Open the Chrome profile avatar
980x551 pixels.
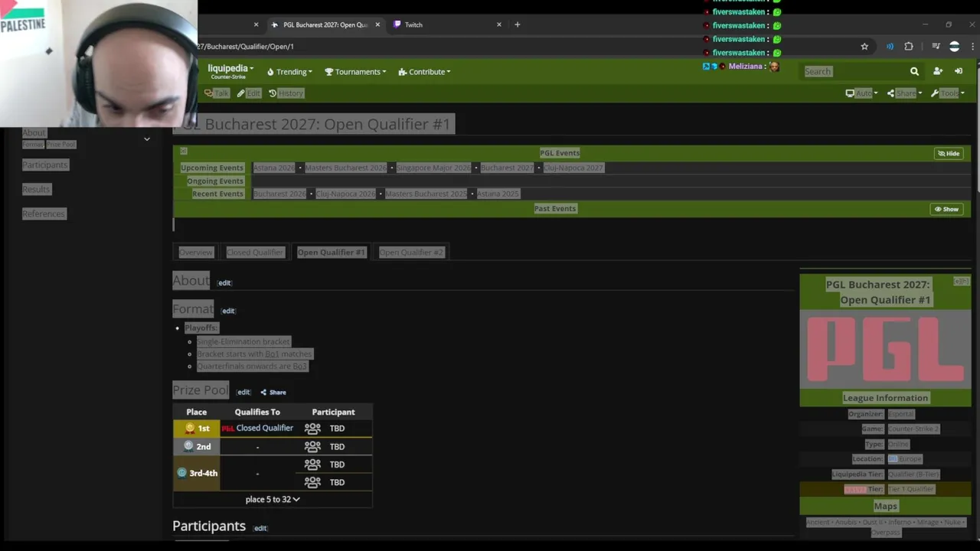coord(954,47)
